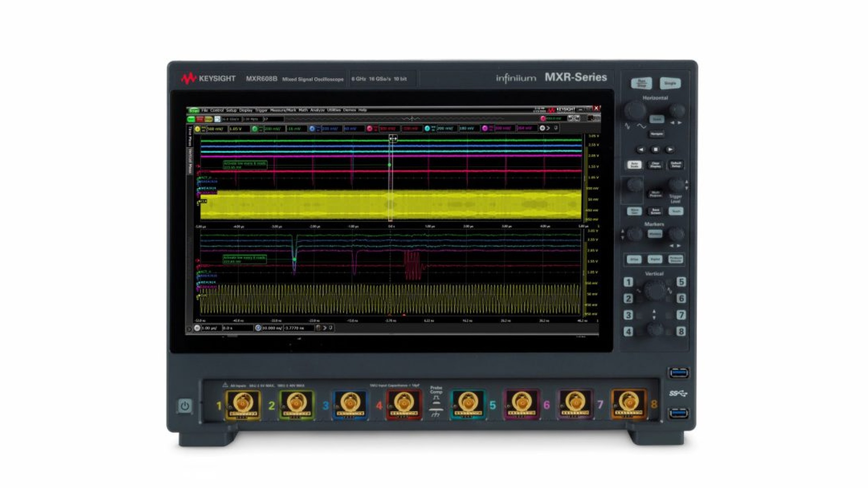
Task: Edit the 10.000 ns zoom scale field
Action: [x=272, y=328]
